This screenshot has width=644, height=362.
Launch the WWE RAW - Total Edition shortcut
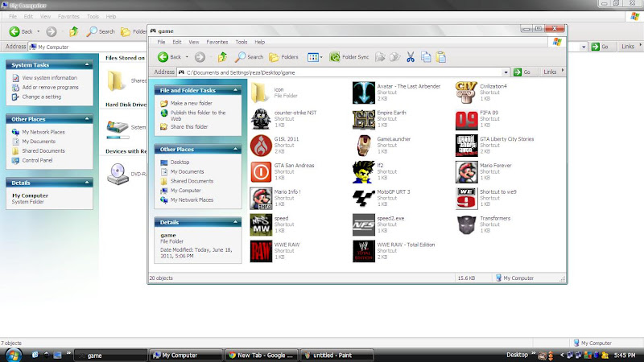tap(364, 250)
